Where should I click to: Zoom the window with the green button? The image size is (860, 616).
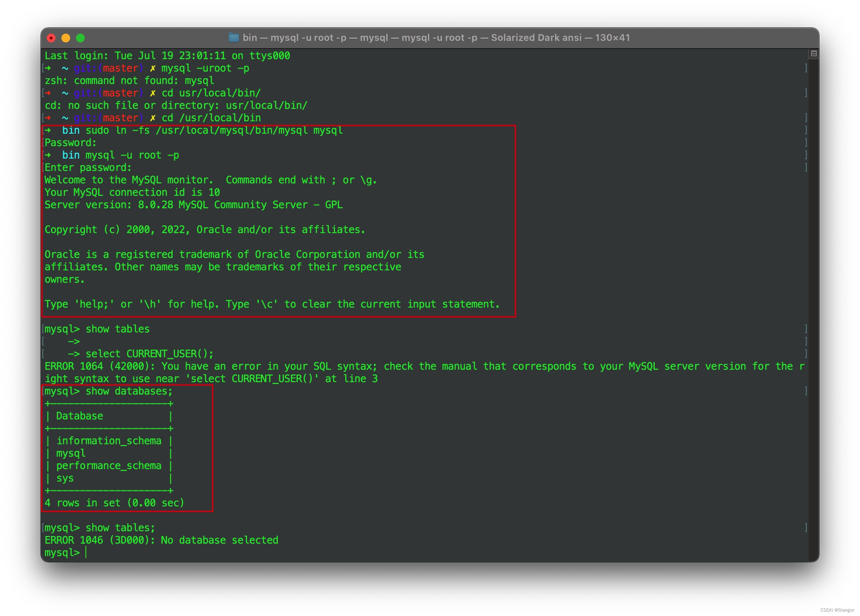point(80,38)
